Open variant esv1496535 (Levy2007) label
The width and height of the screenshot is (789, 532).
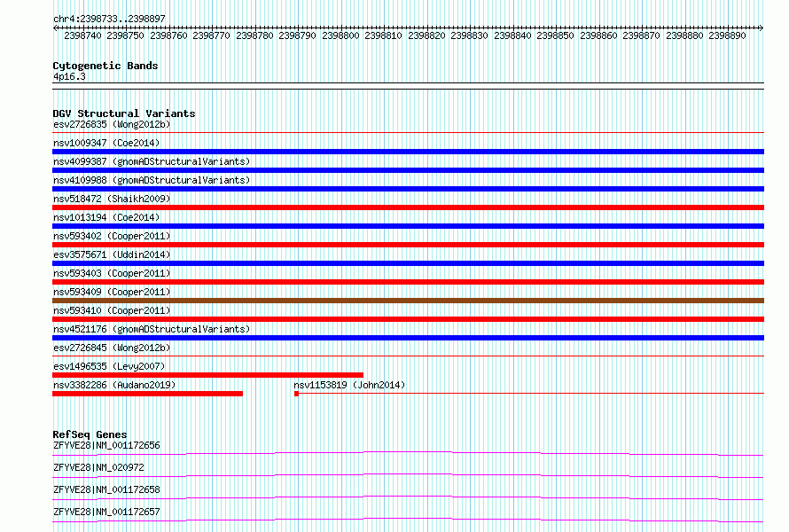pyautogui.click(x=109, y=366)
